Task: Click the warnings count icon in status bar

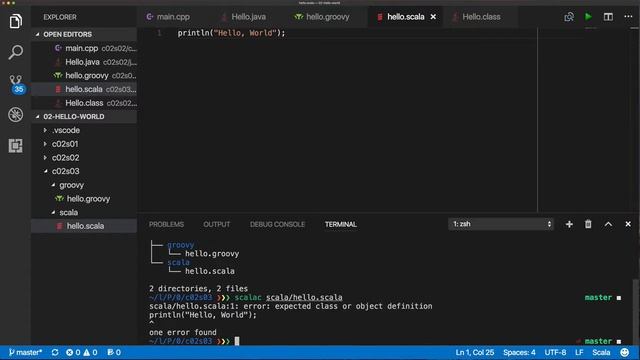Action: point(90,352)
